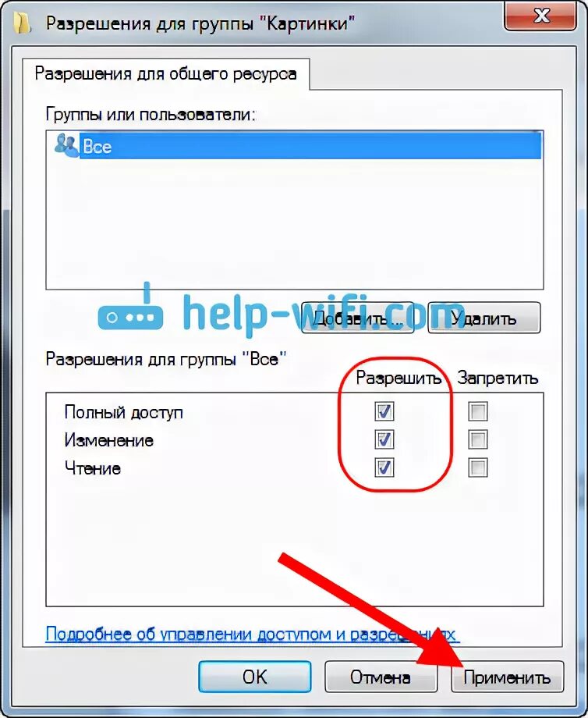The width and height of the screenshot is (588, 718).
Task: Check Запретить for Изменение
Action: click(478, 439)
